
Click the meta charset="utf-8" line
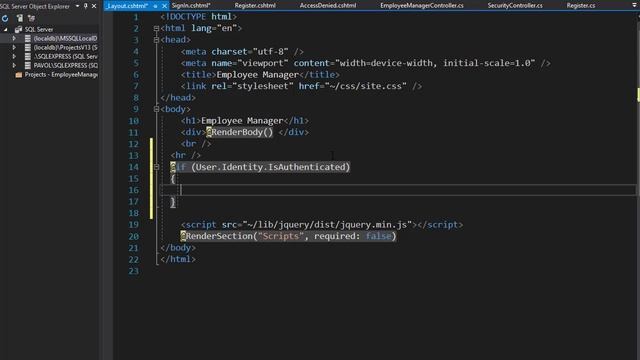[242, 52]
